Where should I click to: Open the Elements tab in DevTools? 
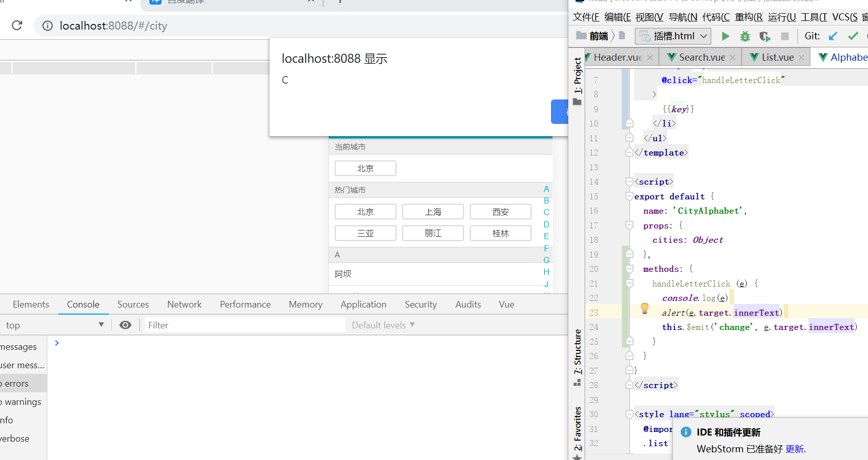pos(31,304)
